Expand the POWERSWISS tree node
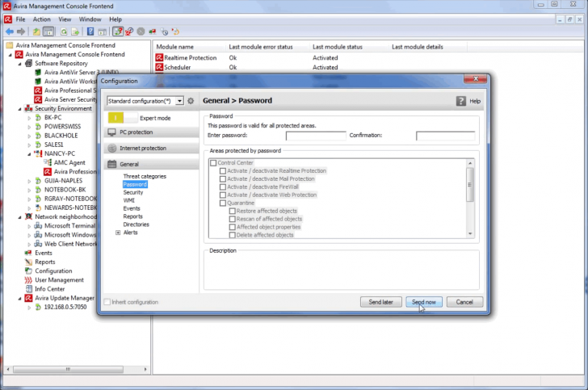 point(29,127)
